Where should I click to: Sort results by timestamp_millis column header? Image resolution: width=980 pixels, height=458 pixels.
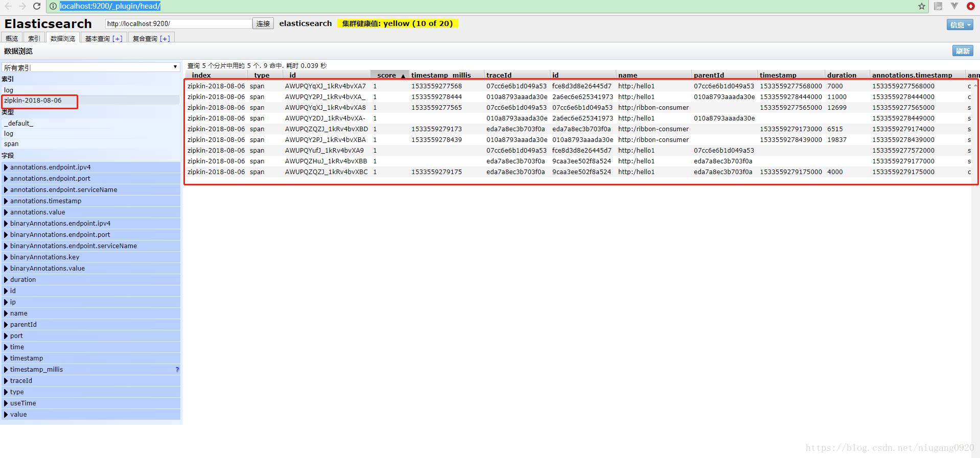[x=446, y=75]
